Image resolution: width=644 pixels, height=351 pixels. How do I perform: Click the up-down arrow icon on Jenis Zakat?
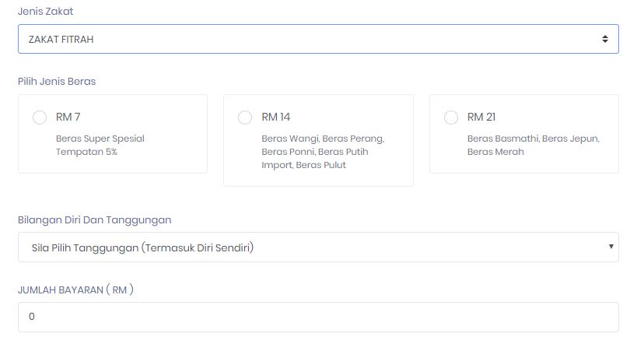[x=605, y=39]
